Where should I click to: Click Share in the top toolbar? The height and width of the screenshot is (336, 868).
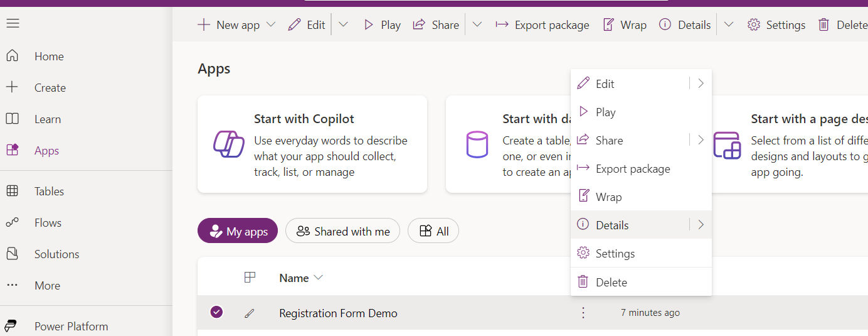coord(436,25)
